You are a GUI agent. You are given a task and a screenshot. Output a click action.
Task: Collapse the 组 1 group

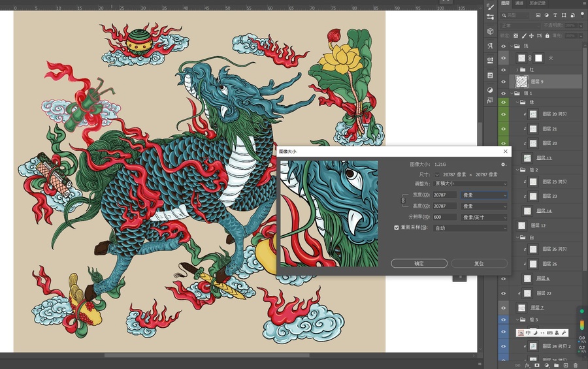pyautogui.click(x=512, y=93)
